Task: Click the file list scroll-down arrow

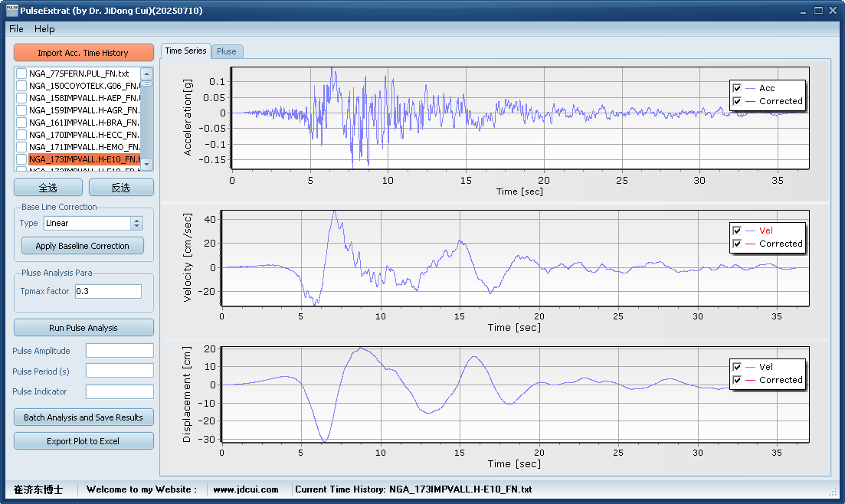Action: click(147, 163)
